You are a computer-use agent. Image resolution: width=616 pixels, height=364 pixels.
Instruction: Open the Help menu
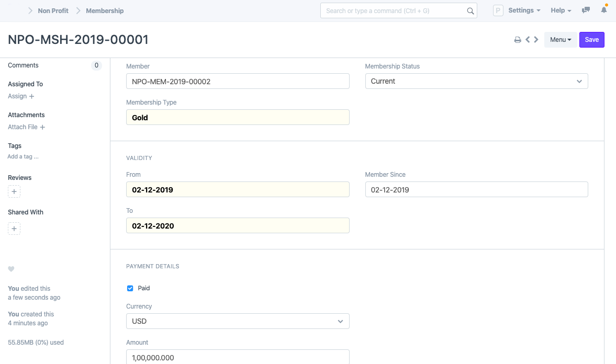[x=561, y=10]
